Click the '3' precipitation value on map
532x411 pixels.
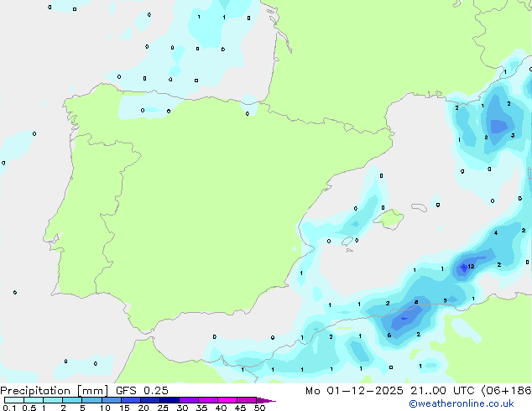click(513, 135)
